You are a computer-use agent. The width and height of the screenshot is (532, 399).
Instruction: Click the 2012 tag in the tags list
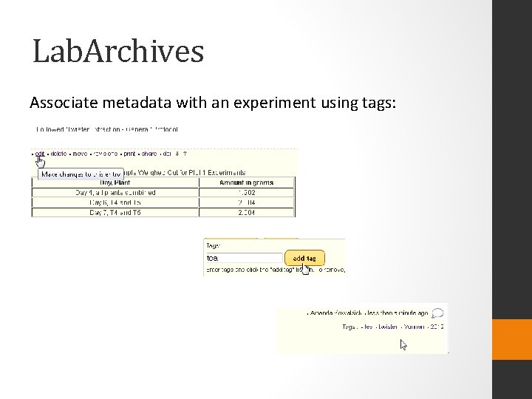coord(437,327)
